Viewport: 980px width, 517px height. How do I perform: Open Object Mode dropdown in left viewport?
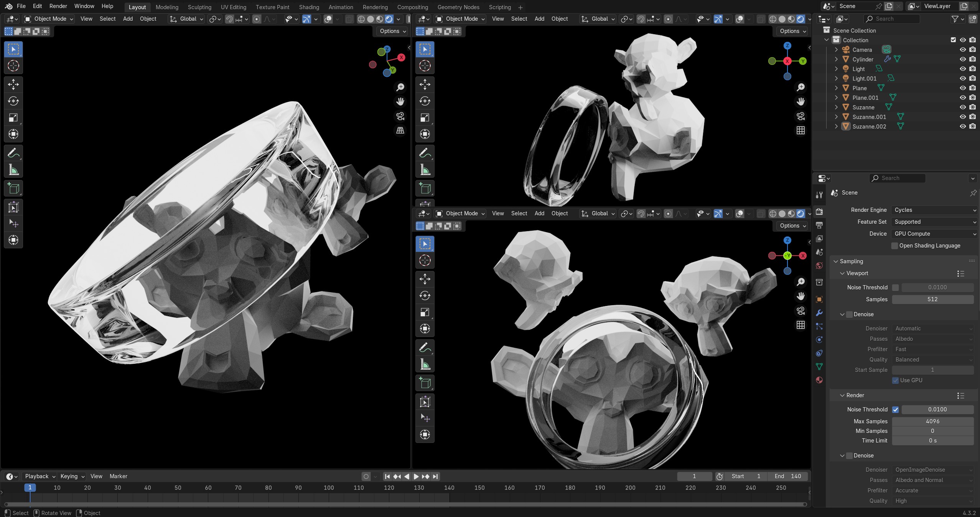pyautogui.click(x=48, y=19)
